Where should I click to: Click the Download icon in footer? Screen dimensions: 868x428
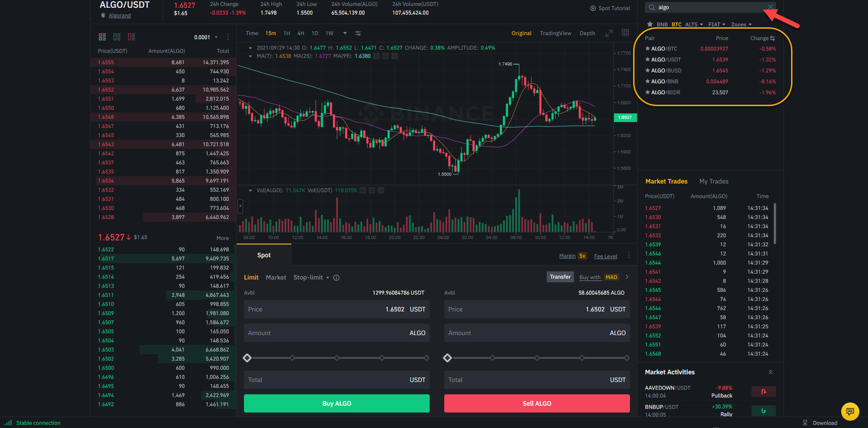(x=805, y=423)
